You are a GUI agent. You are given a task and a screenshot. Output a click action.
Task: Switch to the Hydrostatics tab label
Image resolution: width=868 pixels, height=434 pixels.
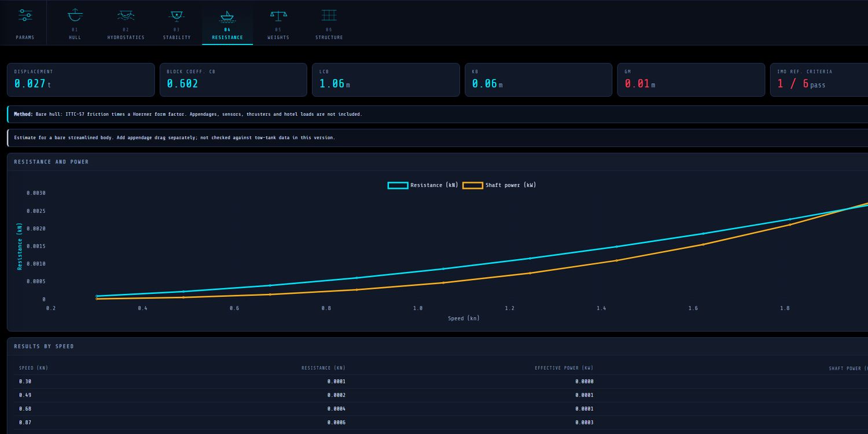coord(126,38)
